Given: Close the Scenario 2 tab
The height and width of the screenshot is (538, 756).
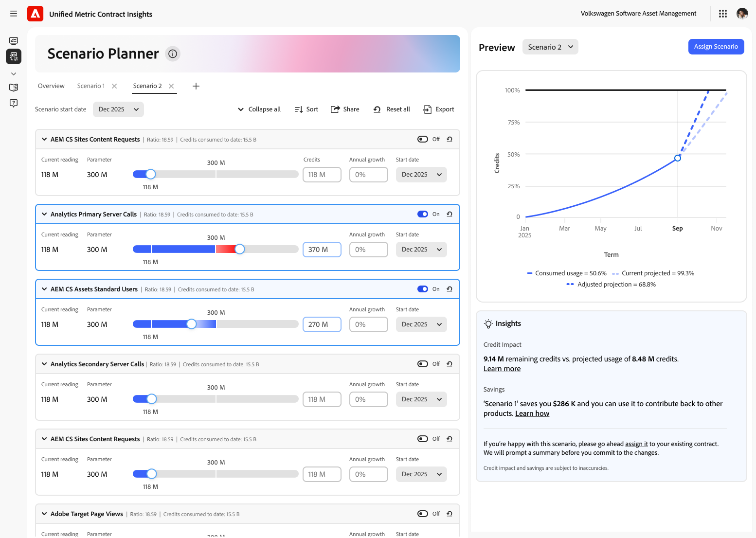Looking at the screenshot, I should (x=171, y=86).
